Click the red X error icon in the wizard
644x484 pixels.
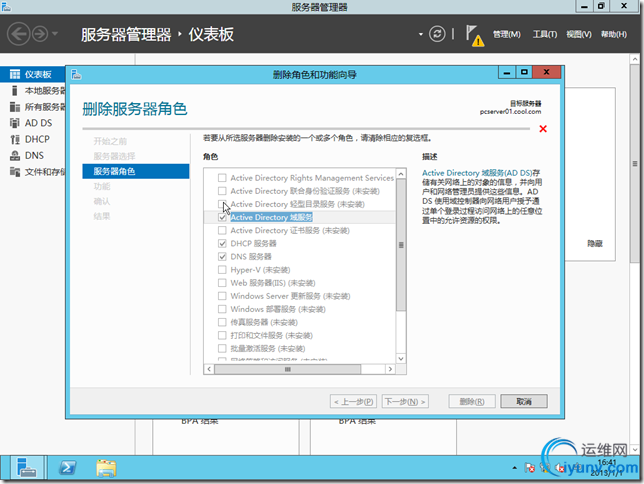(543, 129)
